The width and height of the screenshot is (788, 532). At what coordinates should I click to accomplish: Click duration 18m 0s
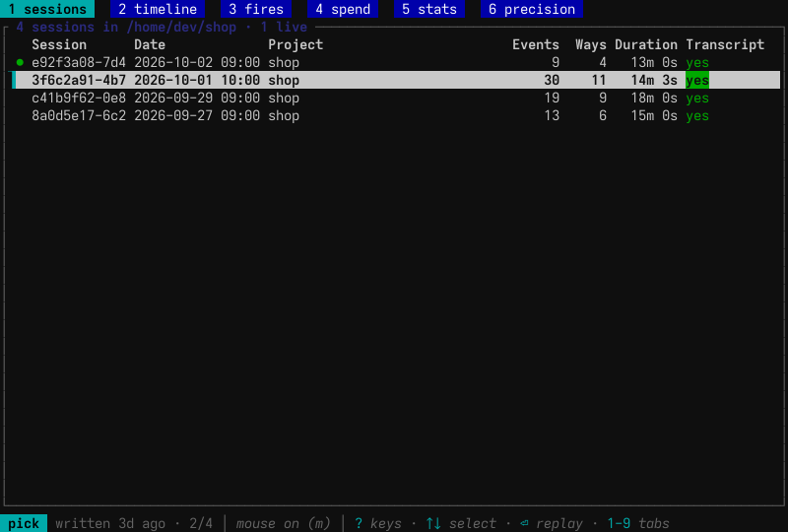pyautogui.click(x=654, y=98)
